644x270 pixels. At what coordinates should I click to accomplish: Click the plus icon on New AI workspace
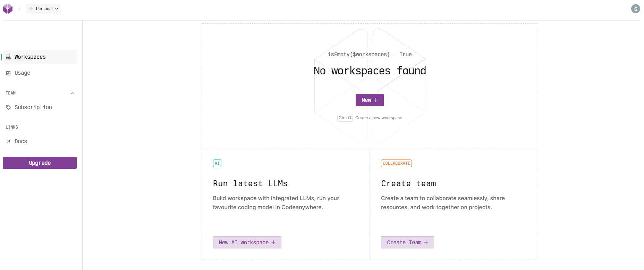tap(273, 243)
